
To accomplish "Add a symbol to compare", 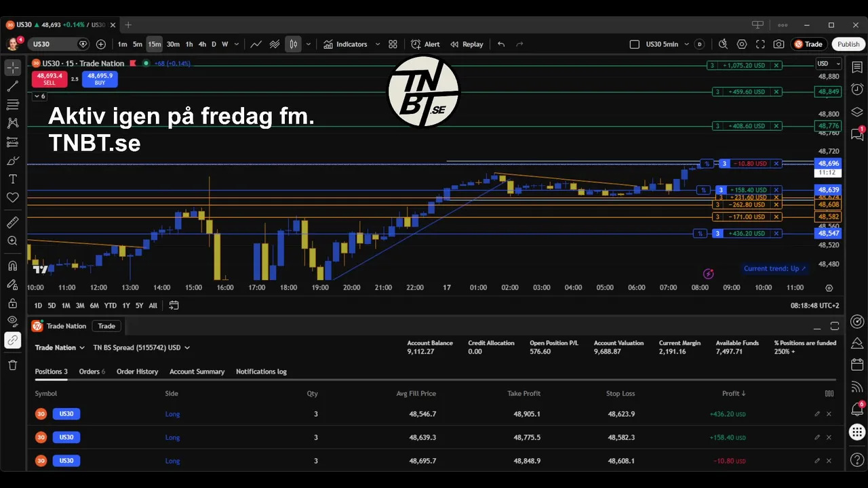I will (x=101, y=44).
